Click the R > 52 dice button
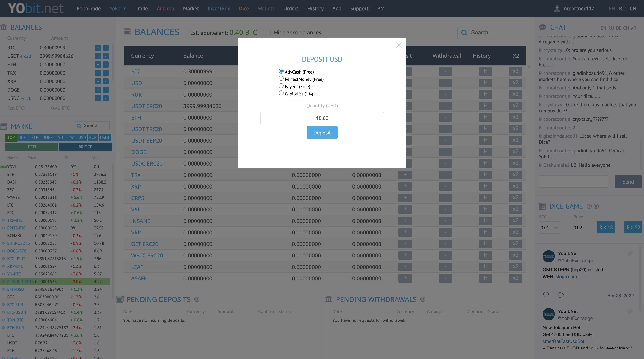Screen dimensions: 644x359 pos(633,227)
